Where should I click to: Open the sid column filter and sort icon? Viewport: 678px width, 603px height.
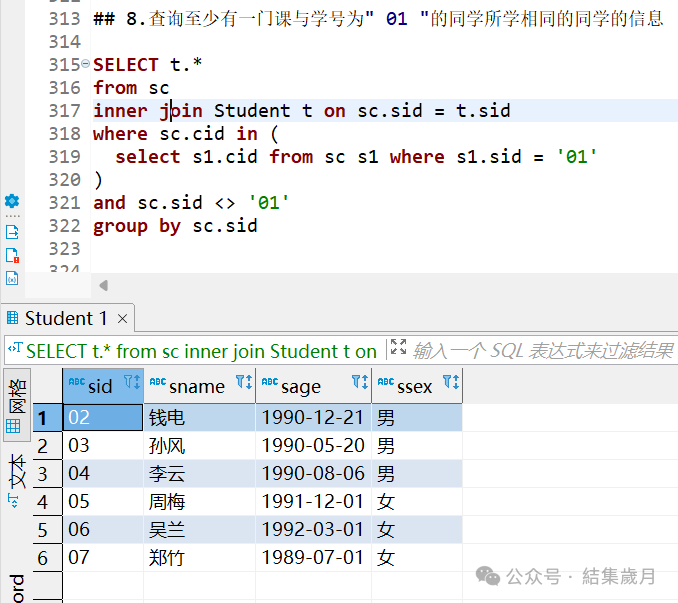click(x=132, y=382)
